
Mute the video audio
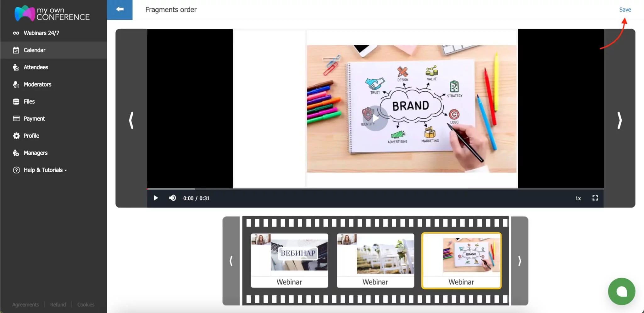click(173, 198)
